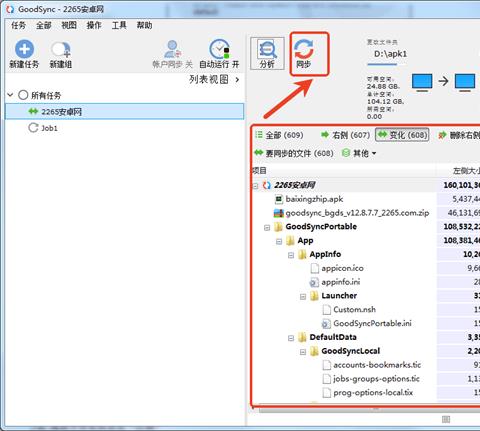The height and width of the screenshot is (431, 480).
Task: Toggle the 右侧 (607) filter
Action: coord(345,135)
